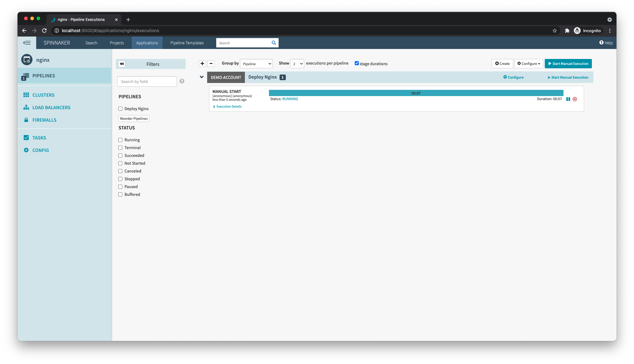Hide the Filters panel with the double-arrow icon
Viewport: 634px width, 364px height.
(x=122, y=64)
